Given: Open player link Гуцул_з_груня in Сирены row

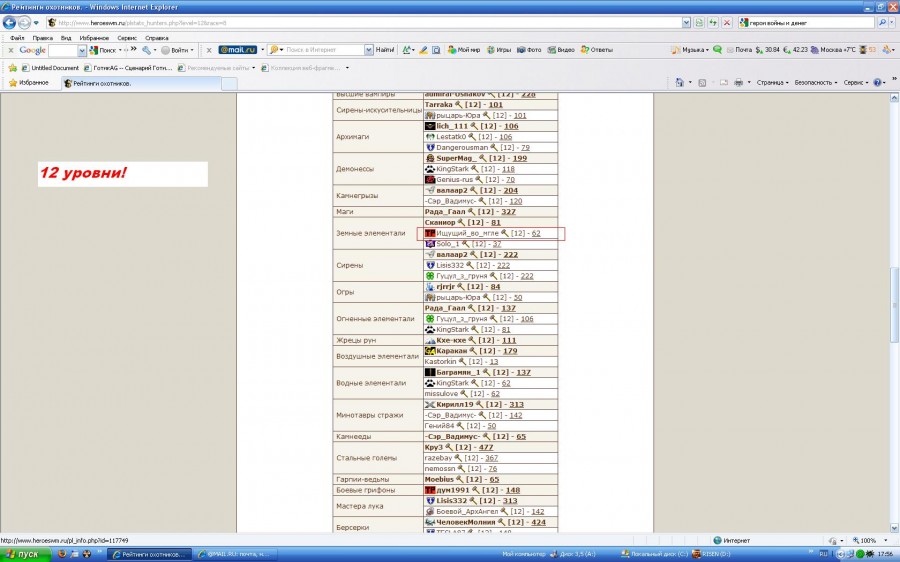Looking at the screenshot, I should [461, 276].
